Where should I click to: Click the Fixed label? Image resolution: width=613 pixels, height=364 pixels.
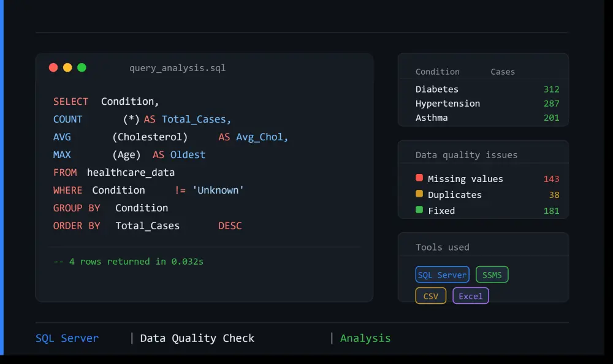point(441,211)
